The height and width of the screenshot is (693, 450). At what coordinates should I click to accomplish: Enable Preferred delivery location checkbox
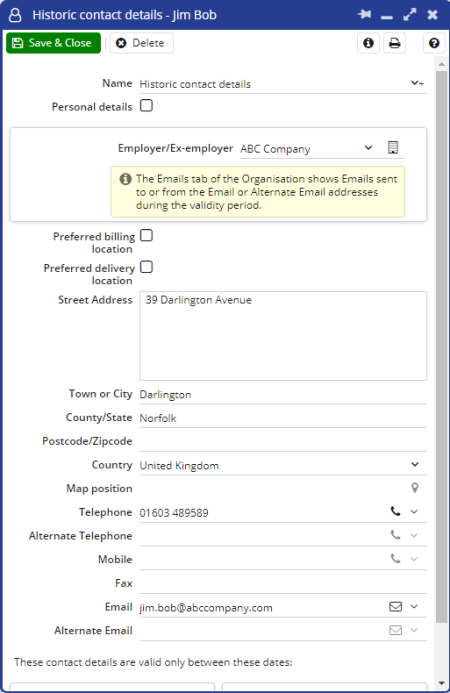(146, 267)
